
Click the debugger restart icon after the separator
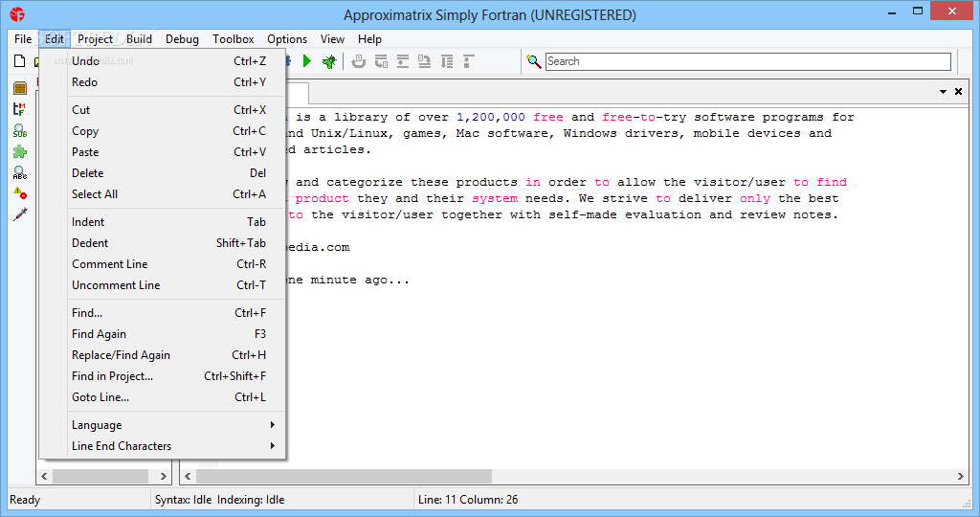click(359, 60)
